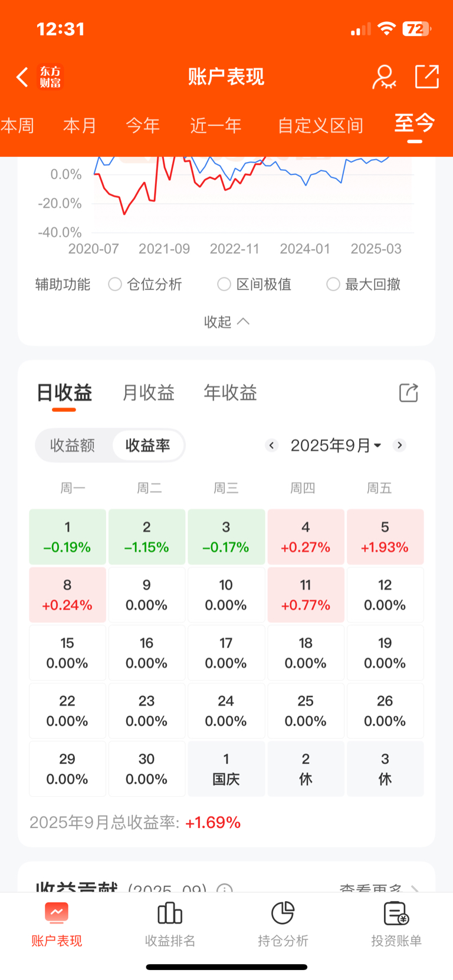Image resolution: width=453 pixels, height=980 pixels.
Task: Toggle hide-amounts eye icon in header
Action: [x=384, y=77]
